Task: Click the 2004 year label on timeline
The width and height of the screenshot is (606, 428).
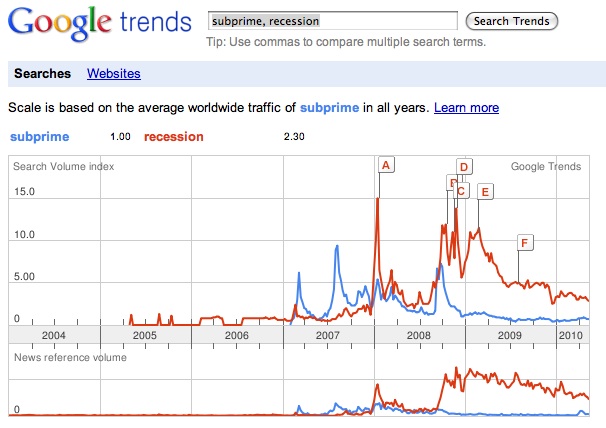Action: [x=53, y=336]
